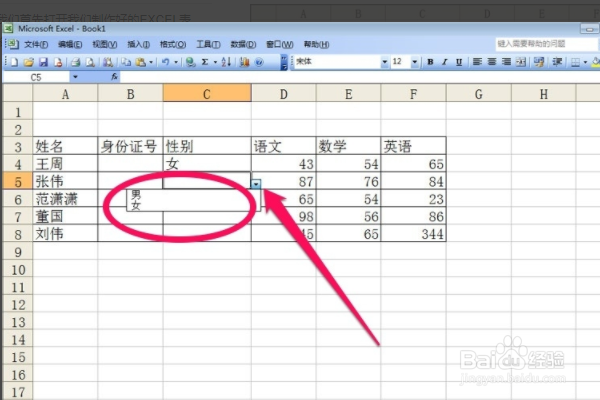Open the font name dropdown
600x400 pixels.
[384, 62]
